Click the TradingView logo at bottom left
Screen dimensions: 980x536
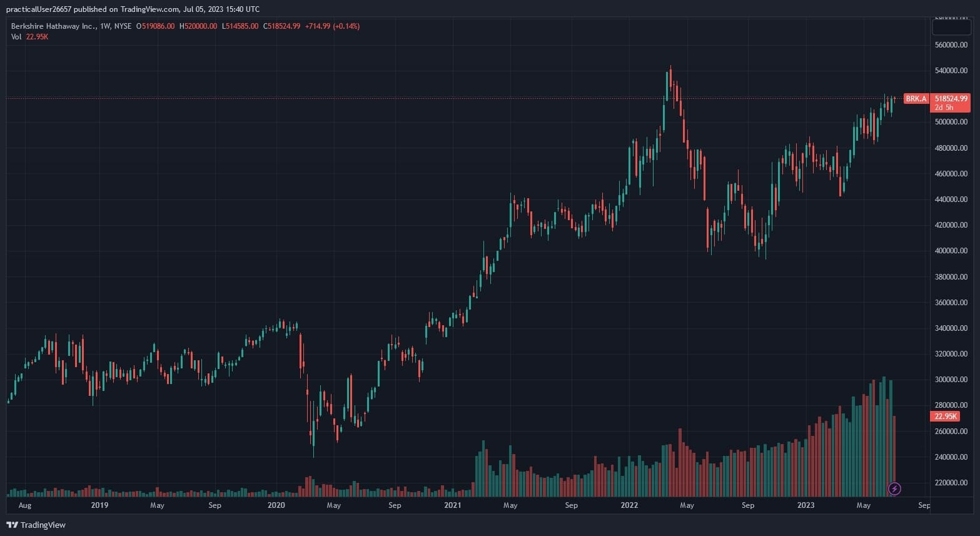pos(36,525)
